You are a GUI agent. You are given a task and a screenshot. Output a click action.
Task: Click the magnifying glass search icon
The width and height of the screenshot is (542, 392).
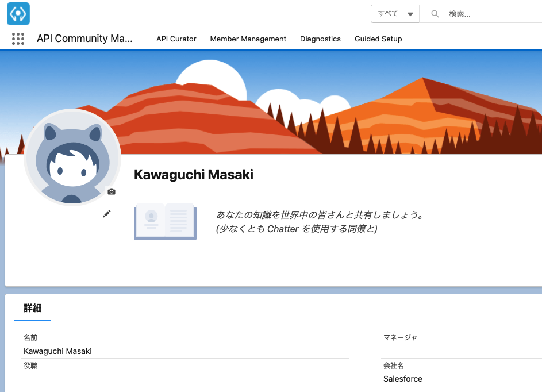pyautogui.click(x=435, y=14)
